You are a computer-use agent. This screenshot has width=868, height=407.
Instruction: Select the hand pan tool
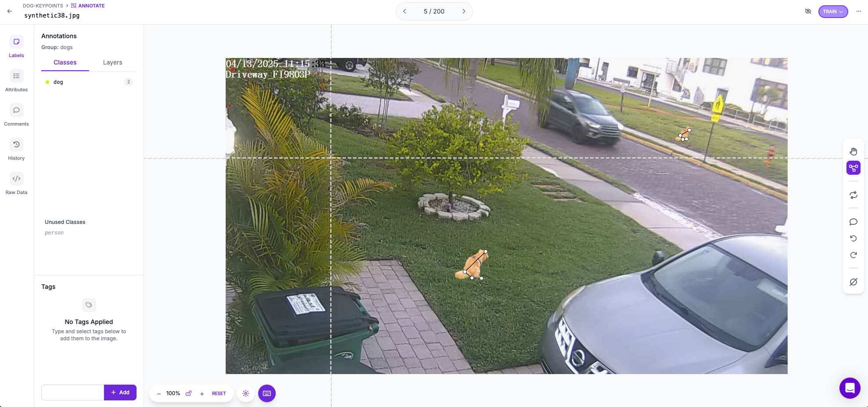point(853,151)
